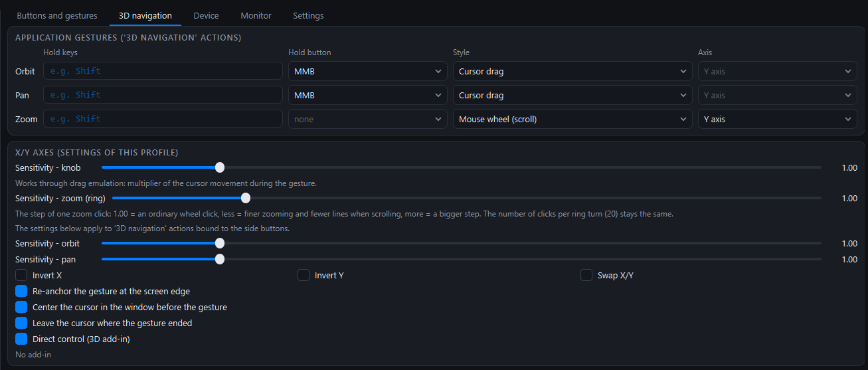This screenshot has width=868, height=370.
Task: Click the Sensitivity - orbit slider handle
Action: (x=220, y=243)
